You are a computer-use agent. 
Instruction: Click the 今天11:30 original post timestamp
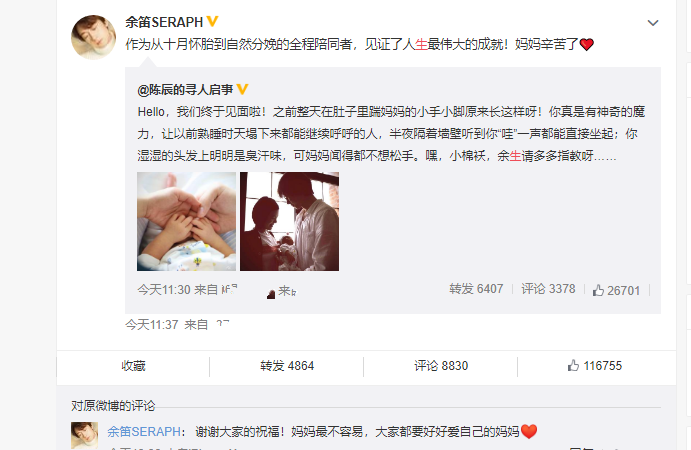click(x=164, y=290)
